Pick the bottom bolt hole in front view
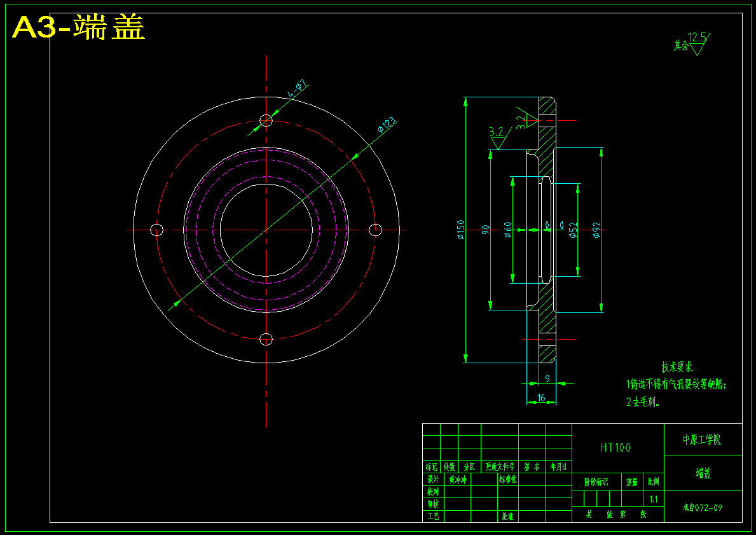Viewport: 756px width, 535px height. pyautogui.click(x=266, y=339)
